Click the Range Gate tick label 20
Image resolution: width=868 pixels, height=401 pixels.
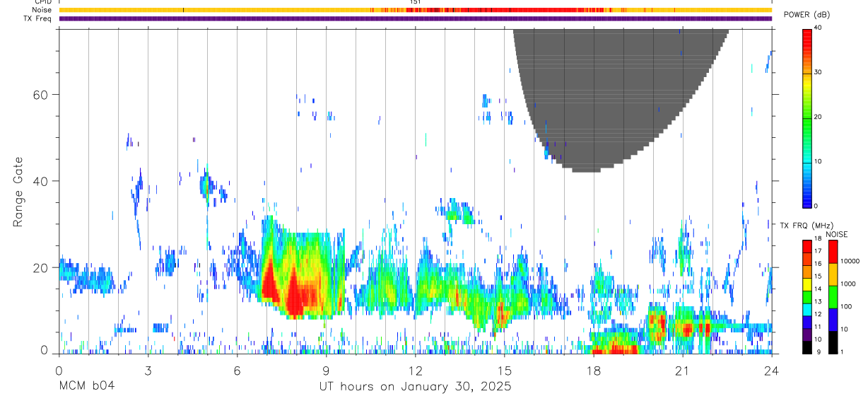pyautogui.click(x=42, y=267)
